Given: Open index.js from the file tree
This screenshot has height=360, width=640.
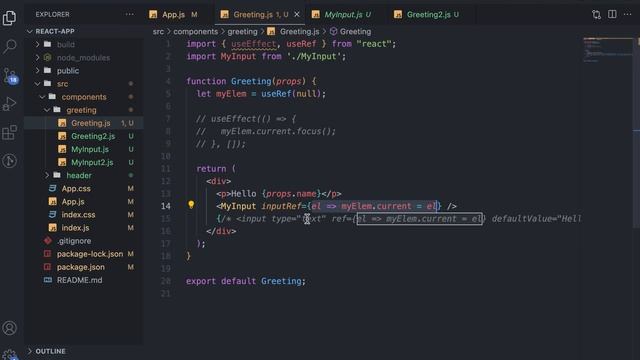Looking at the screenshot, I should (x=84, y=227).
